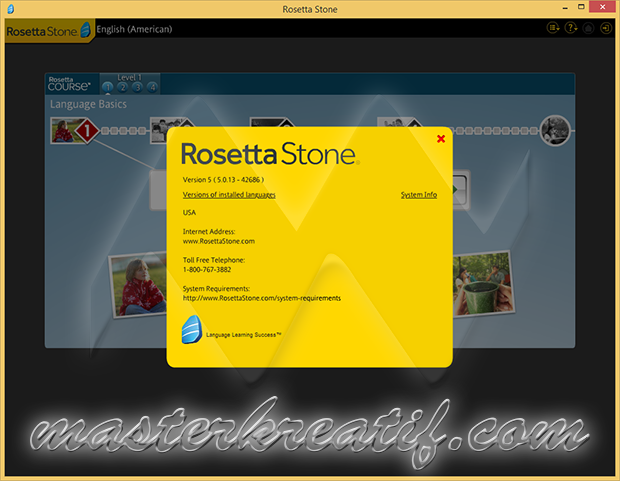Select Unit 2 in Level 1
This screenshot has height=481, width=620.
123,87
